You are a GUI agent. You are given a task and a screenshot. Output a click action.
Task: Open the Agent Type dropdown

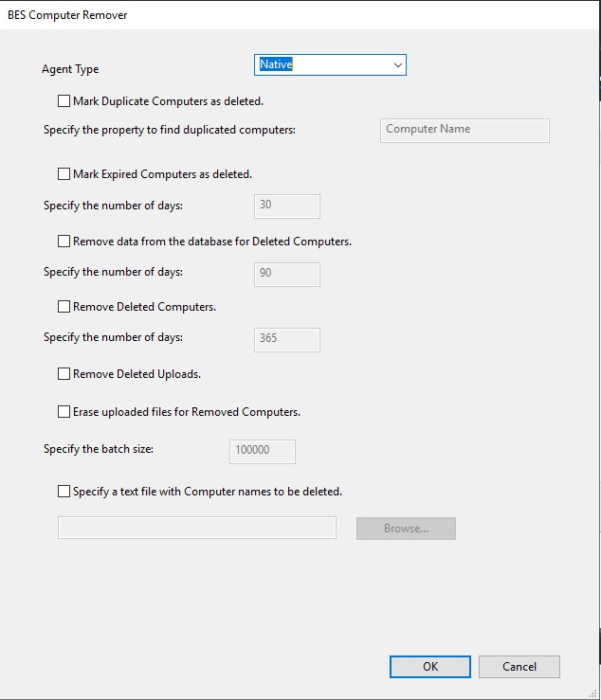(x=331, y=64)
